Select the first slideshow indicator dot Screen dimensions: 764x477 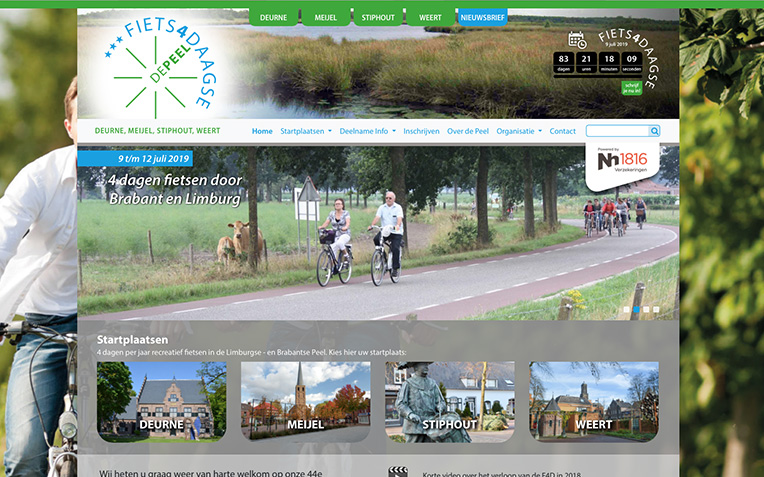[x=626, y=309]
